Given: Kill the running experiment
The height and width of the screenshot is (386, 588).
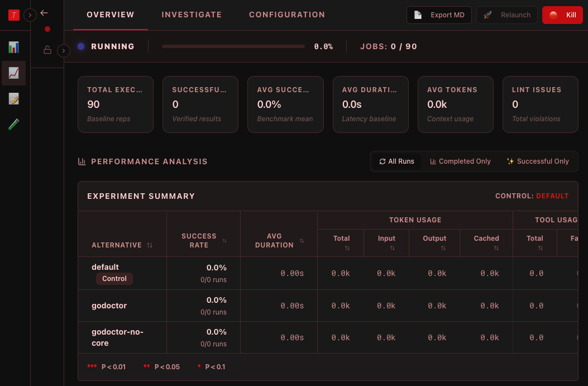Looking at the screenshot, I should [x=562, y=15].
